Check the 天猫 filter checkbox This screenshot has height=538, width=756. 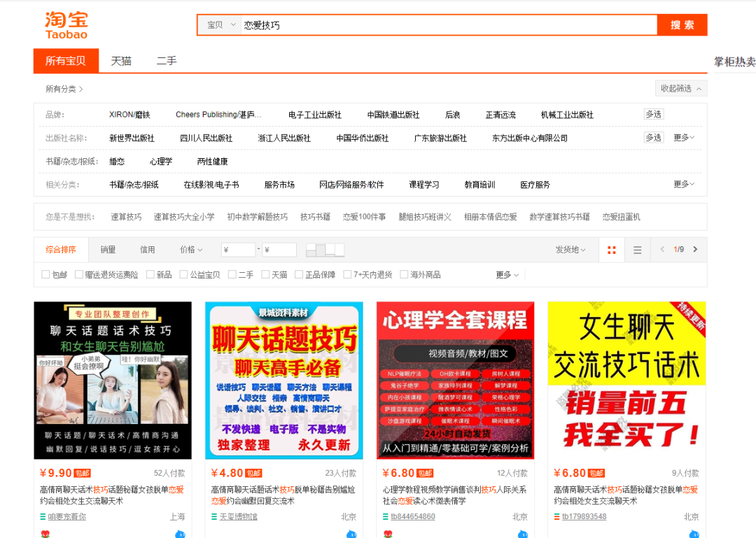(266, 275)
